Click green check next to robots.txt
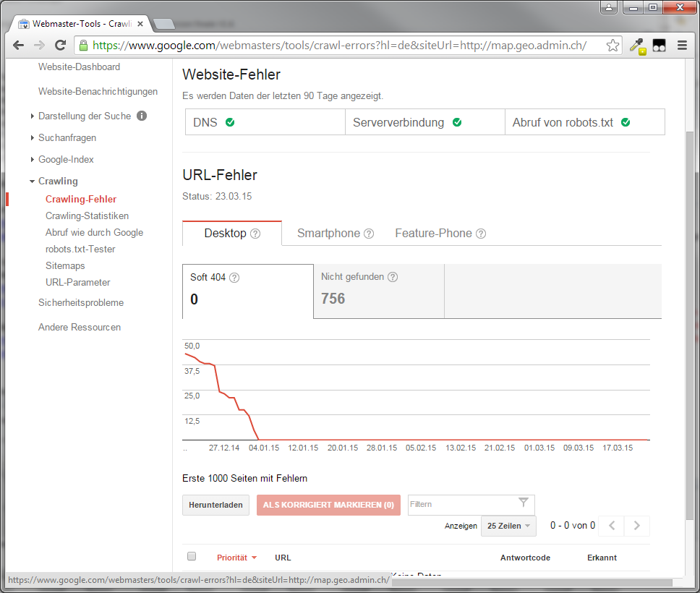Viewport: 700px width, 593px height. tap(626, 122)
